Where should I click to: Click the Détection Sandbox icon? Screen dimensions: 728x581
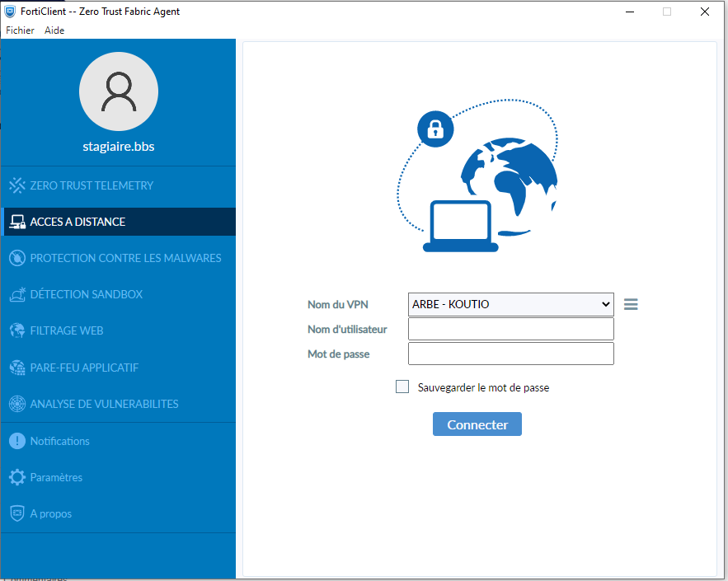17,294
